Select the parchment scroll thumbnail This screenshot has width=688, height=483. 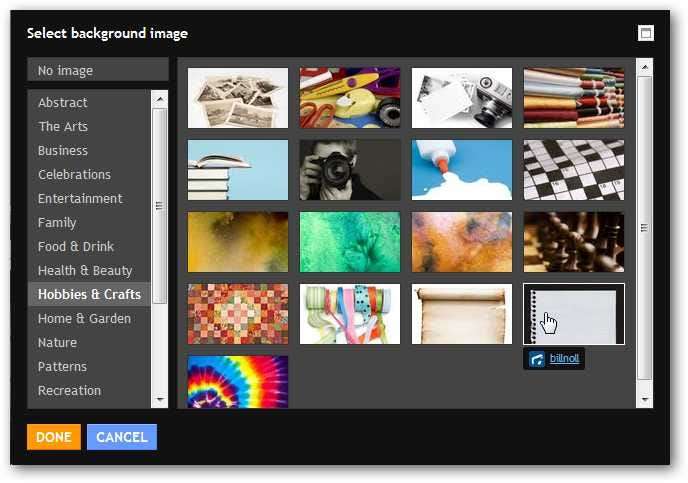(462, 314)
